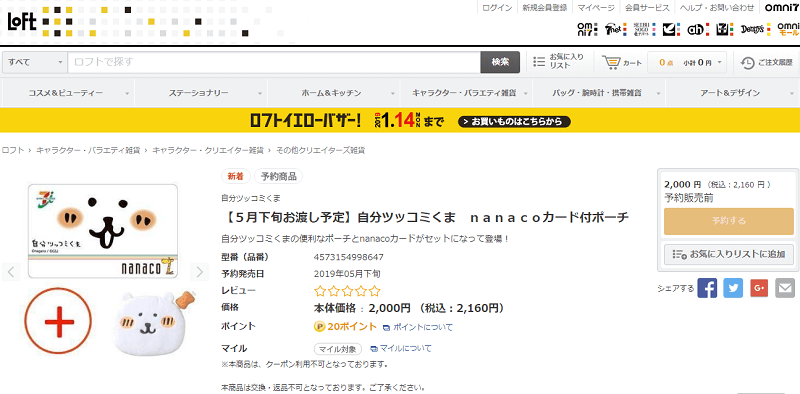
Task: Open ご注文履歴 order history icon
Action: (x=767, y=62)
